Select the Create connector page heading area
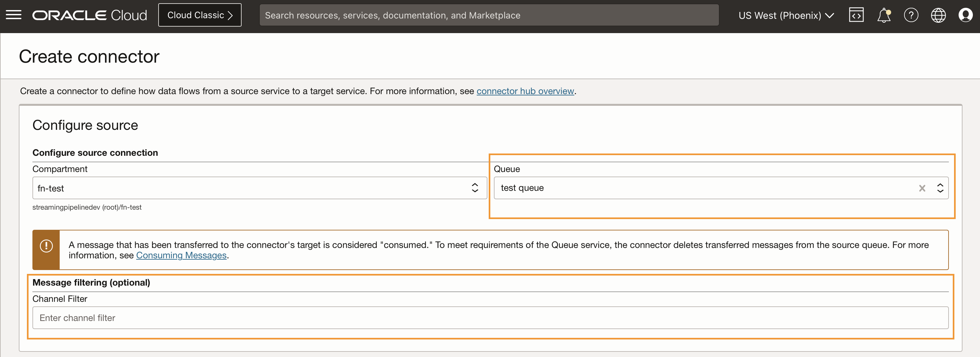This screenshot has width=980, height=357. pos(89,56)
